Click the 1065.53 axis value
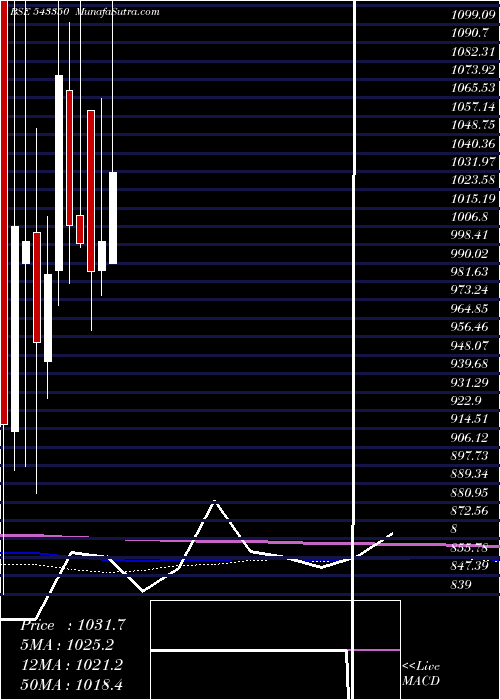 click(x=473, y=88)
